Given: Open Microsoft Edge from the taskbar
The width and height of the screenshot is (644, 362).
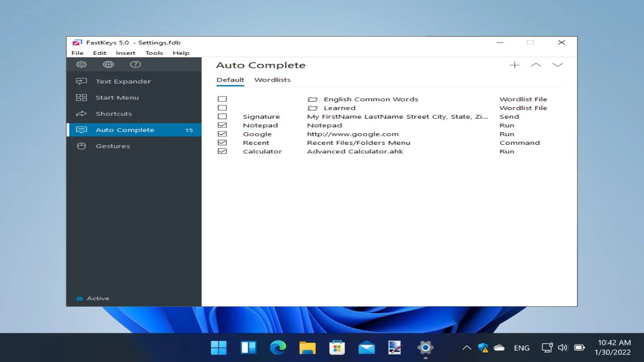Looking at the screenshot, I should pos(278,347).
